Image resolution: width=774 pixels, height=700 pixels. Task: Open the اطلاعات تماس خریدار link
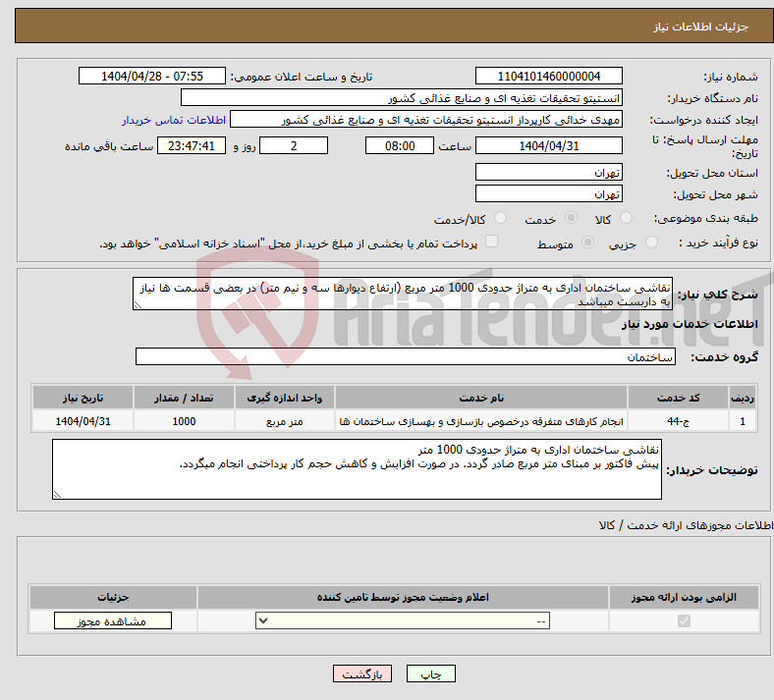coord(174,120)
